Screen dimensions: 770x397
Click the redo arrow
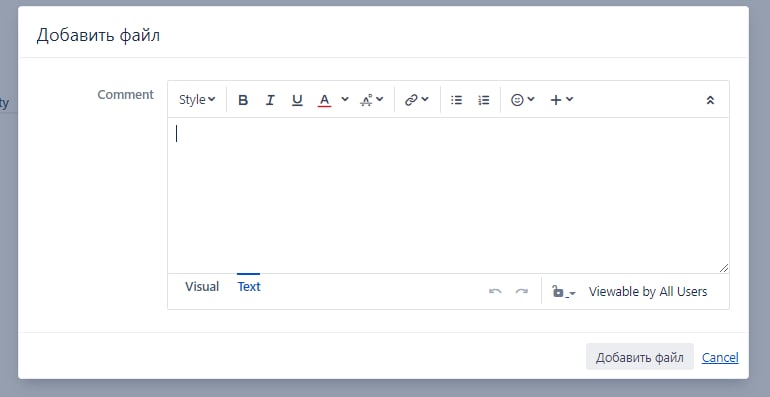click(x=522, y=292)
